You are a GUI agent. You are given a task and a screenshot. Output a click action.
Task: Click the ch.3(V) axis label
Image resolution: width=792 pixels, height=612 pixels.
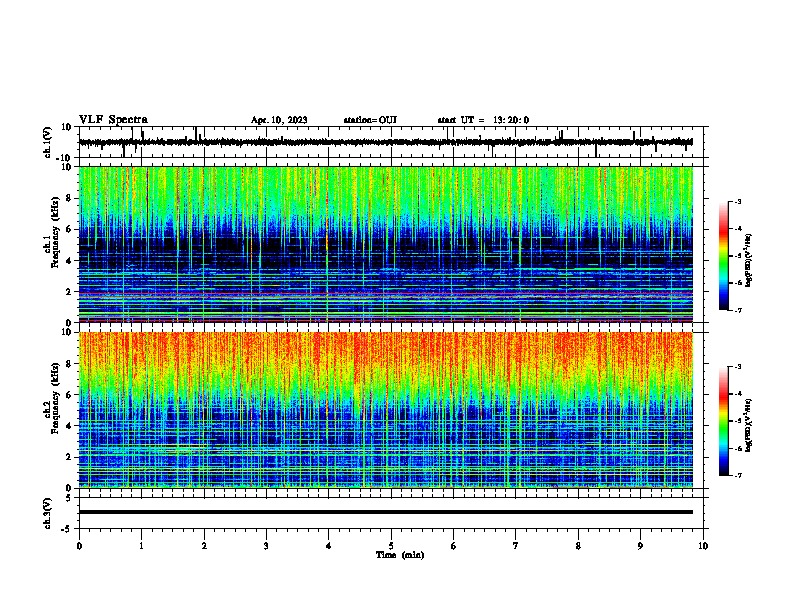click(x=48, y=513)
